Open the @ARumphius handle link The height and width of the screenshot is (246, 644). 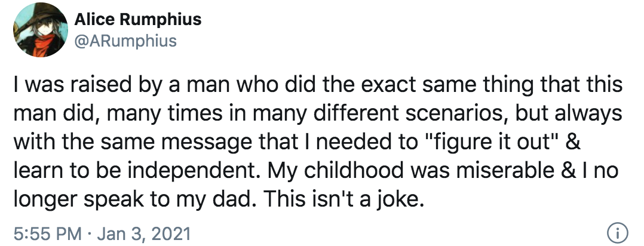[x=125, y=41]
